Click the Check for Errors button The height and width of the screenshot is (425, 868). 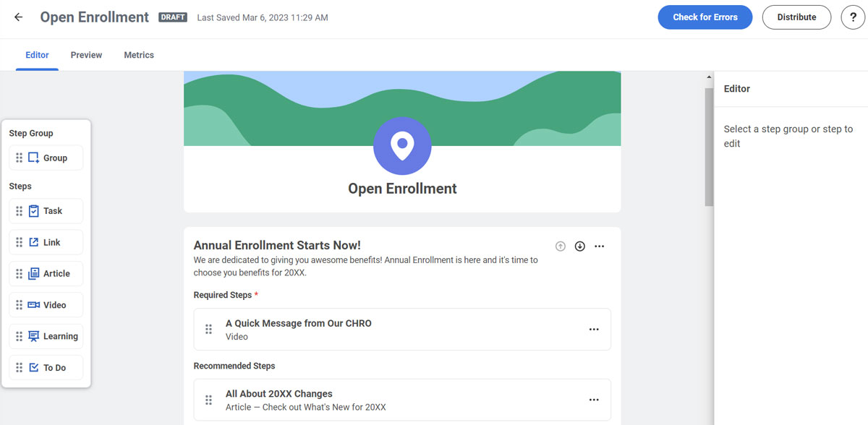point(705,17)
